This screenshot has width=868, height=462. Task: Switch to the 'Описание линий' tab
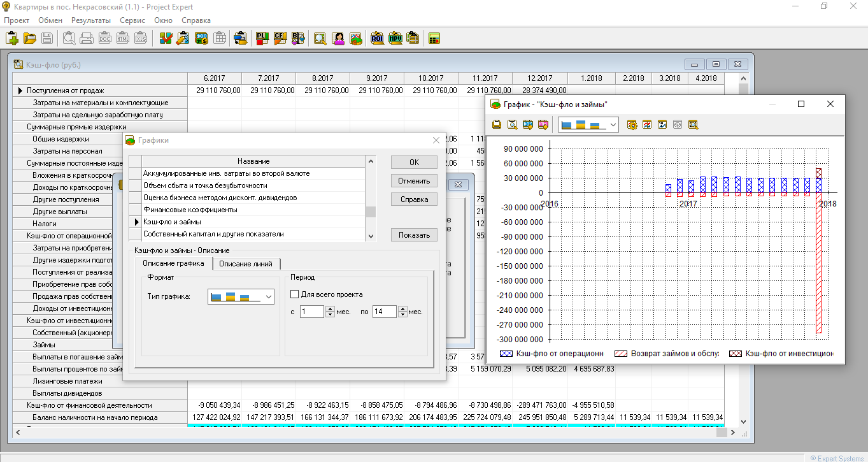point(246,264)
